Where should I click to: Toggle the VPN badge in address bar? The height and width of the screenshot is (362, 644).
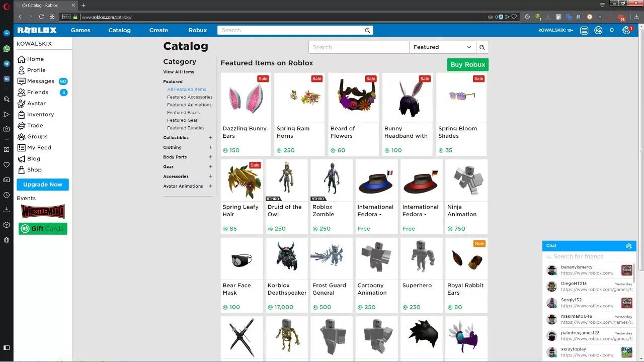pyautogui.click(x=66, y=17)
